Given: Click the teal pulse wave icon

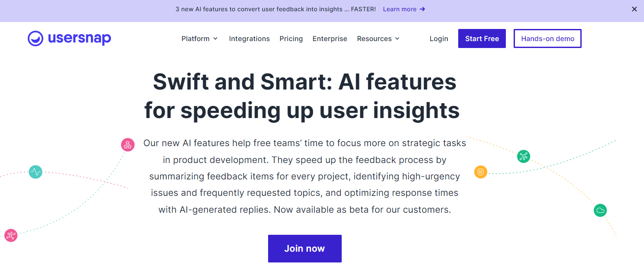Looking at the screenshot, I should click(36, 172).
